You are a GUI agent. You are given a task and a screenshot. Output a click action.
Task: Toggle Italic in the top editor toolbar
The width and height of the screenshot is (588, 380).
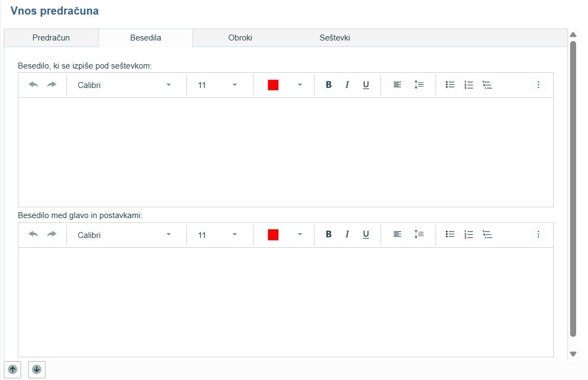347,85
